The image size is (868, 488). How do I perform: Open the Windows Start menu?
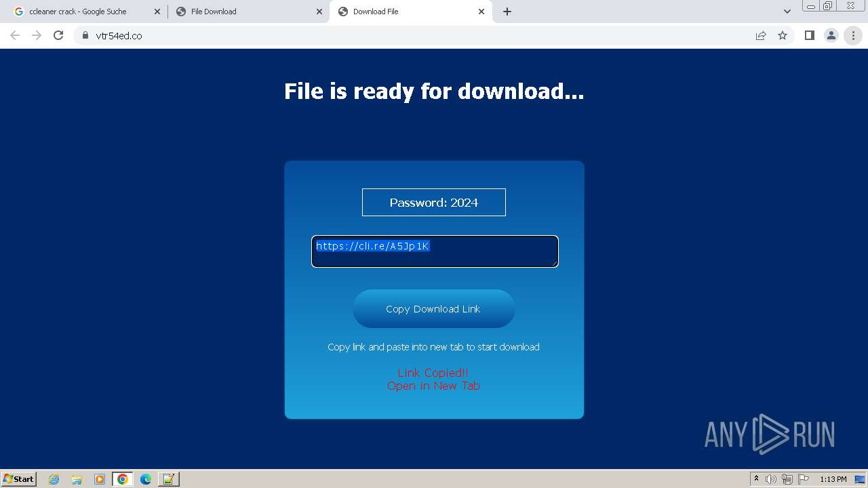[x=19, y=479]
